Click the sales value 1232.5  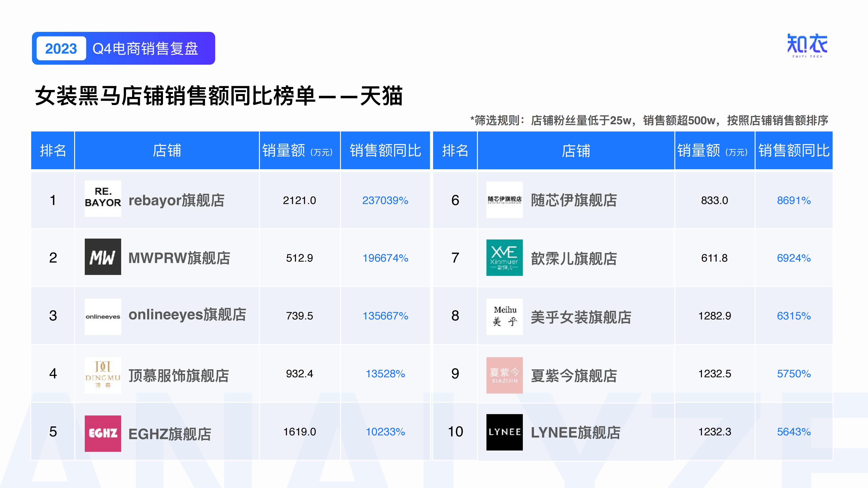click(715, 374)
